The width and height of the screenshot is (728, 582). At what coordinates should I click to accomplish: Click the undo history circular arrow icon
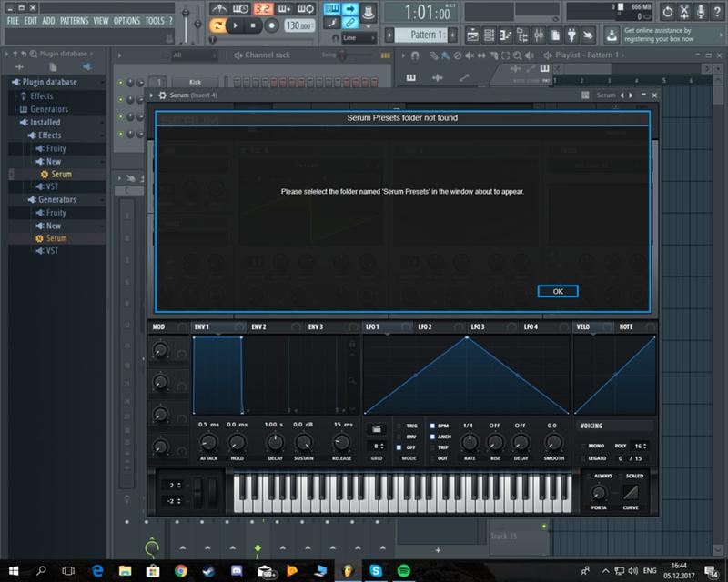(x=668, y=12)
